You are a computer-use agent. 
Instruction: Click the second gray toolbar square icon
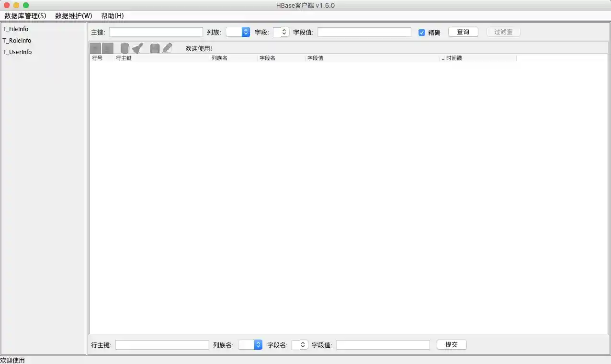tap(108, 48)
